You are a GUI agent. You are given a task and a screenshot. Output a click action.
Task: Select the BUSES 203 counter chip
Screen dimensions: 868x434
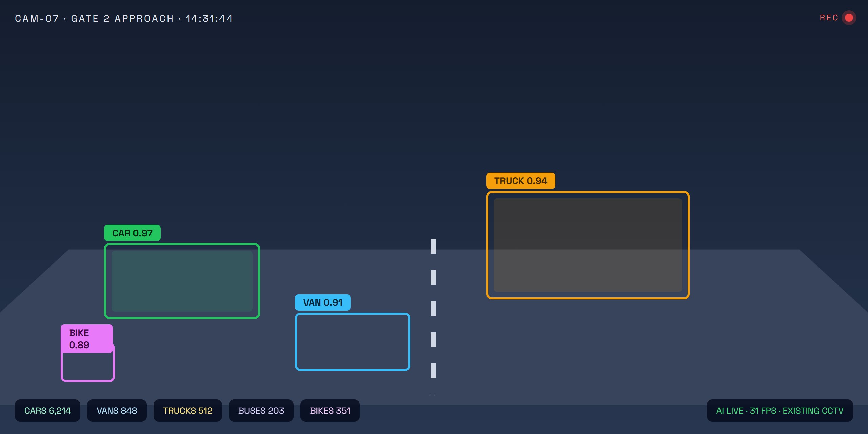(261, 411)
